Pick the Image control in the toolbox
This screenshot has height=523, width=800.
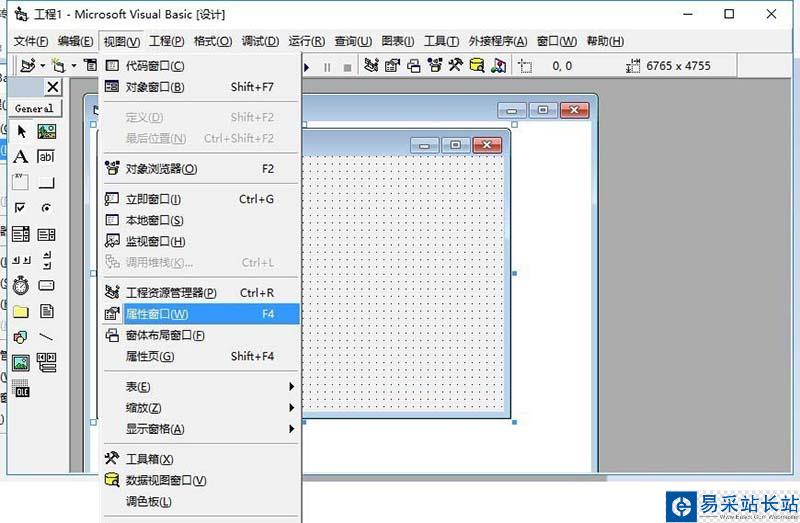coord(21,363)
